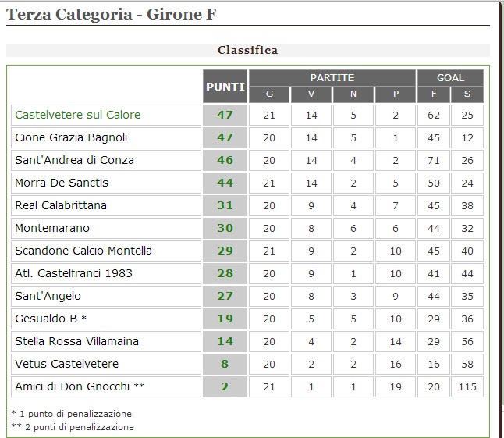
Task: Open Vetus Castelvetere team entry
Action: pyautogui.click(x=67, y=364)
